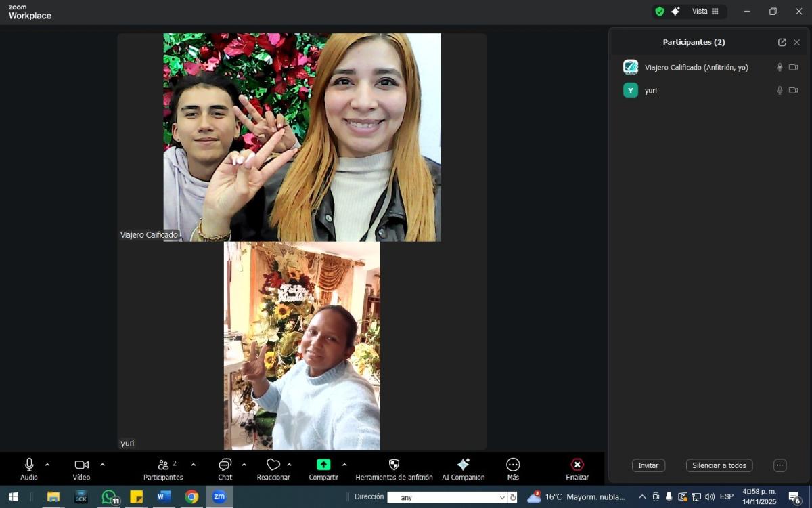
Task: Click the green Compartir share screen icon
Action: 323,465
